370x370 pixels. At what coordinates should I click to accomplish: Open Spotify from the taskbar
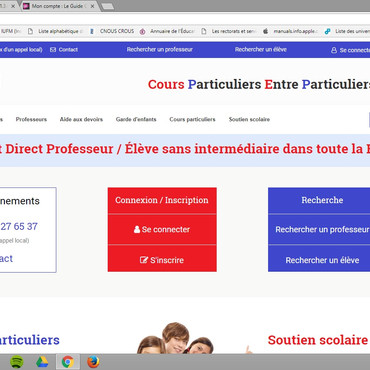(17, 362)
